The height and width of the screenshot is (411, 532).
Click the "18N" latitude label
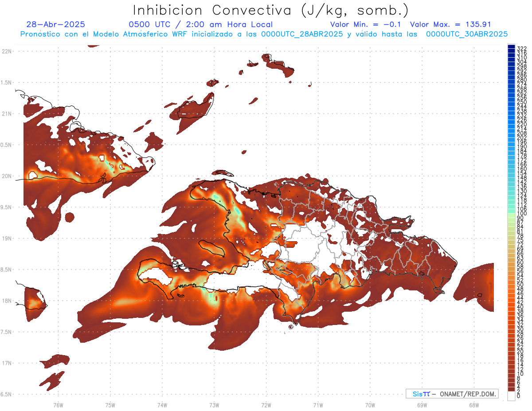(7, 301)
